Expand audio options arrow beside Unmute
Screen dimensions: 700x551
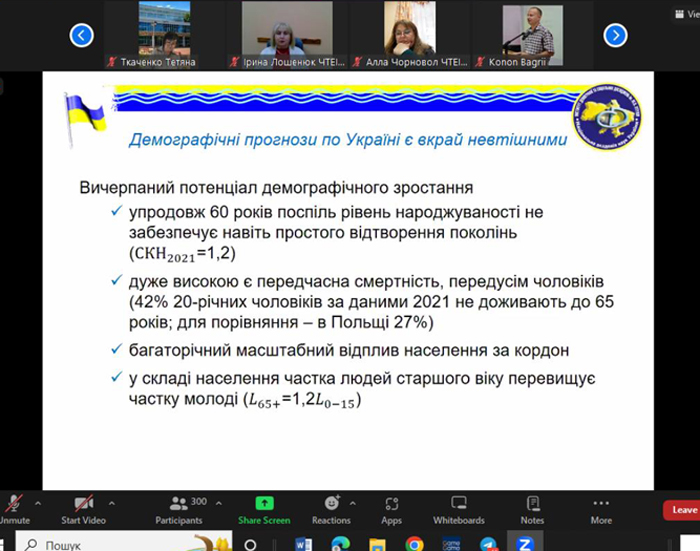(38, 504)
